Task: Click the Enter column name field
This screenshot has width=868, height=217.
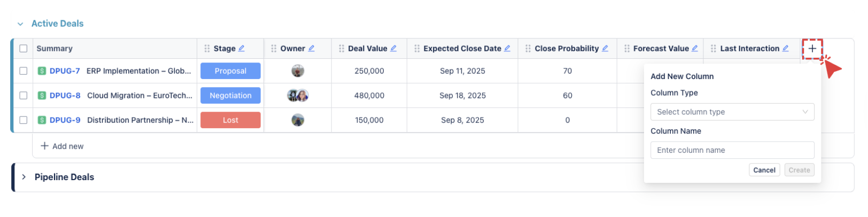Action: pyautogui.click(x=732, y=150)
